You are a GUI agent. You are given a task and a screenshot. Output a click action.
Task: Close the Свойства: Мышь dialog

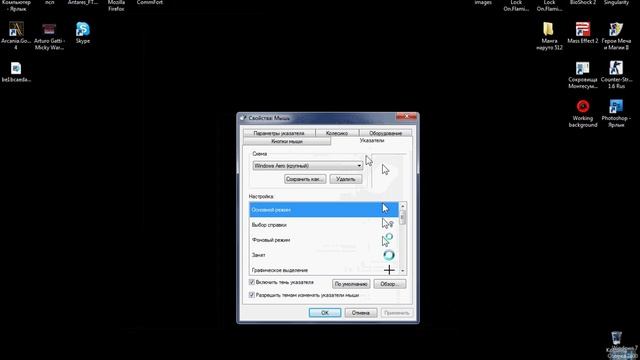click(x=407, y=117)
